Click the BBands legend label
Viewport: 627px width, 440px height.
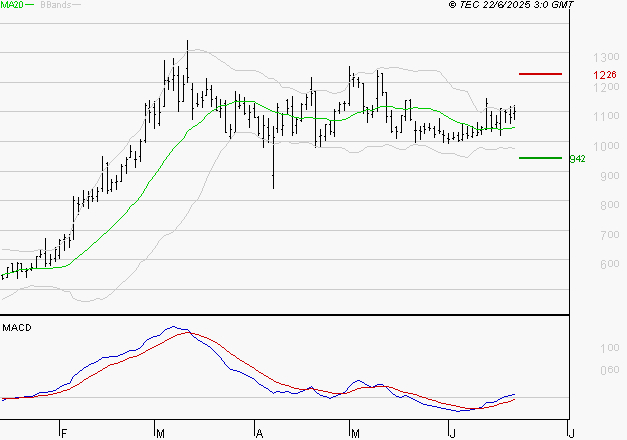[56, 5]
